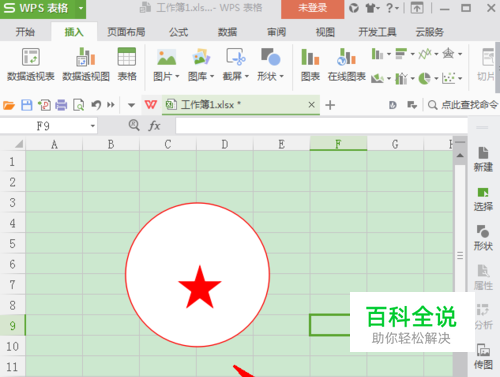Expand the Shapes (形状) dropdown arrow
The width and height of the screenshot is (500, 377).
pos(281,76)
